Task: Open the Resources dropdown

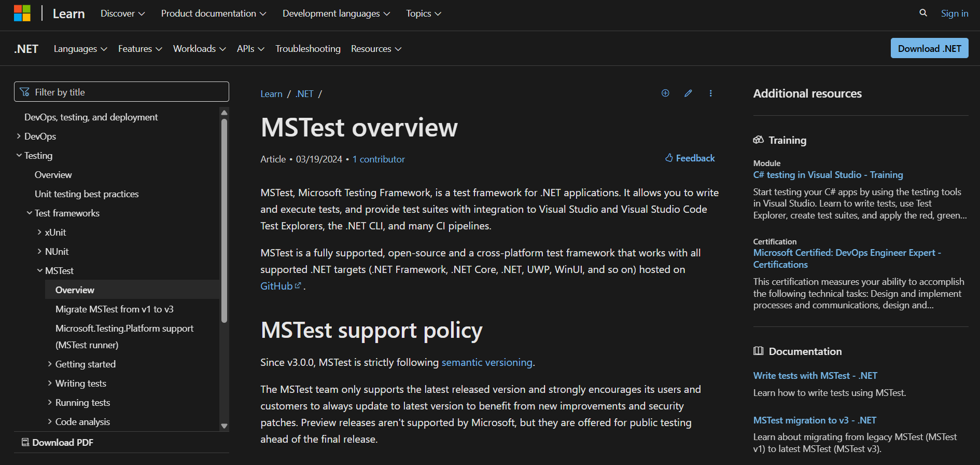Action: tap(376, 49)
